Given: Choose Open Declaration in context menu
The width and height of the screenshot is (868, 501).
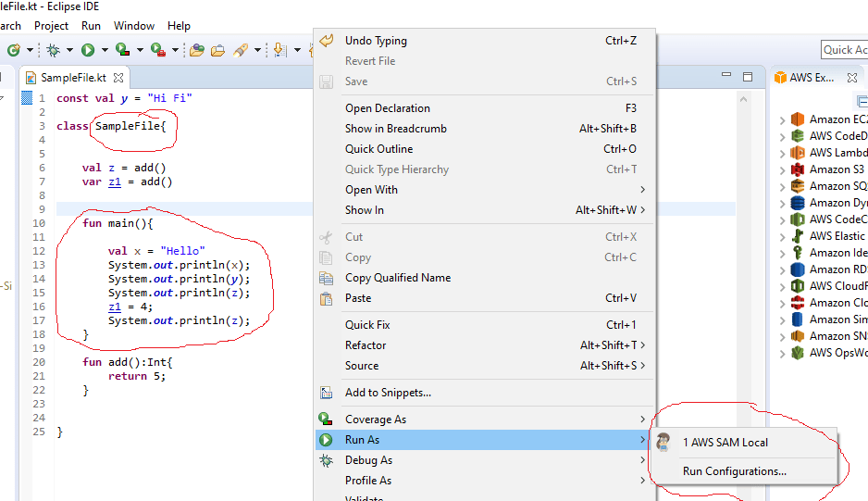Looking at the screenshot, I should [485, 108].
